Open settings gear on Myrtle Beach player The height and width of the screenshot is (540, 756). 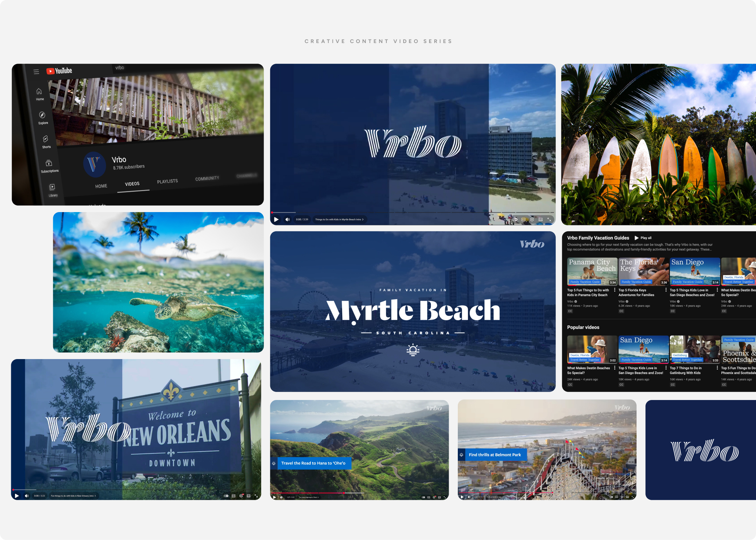(532, 219)
